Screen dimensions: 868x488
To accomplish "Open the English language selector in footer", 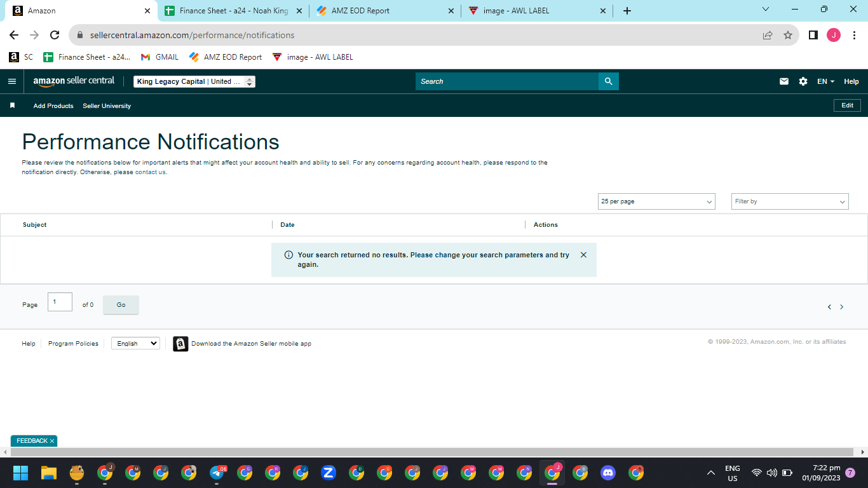I will tap(135, 343).
